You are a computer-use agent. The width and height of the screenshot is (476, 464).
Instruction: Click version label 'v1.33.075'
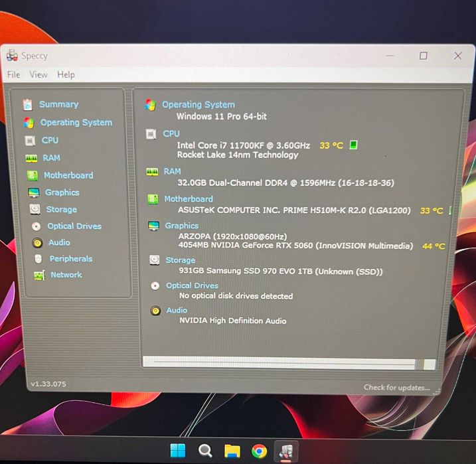pos(48,384)
